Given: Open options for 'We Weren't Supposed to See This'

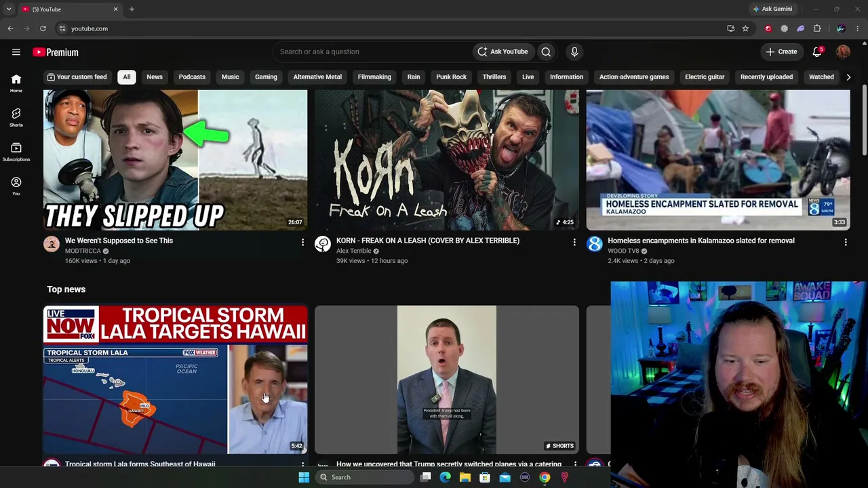Looking at the screenshot, I should tap(302, 242).
